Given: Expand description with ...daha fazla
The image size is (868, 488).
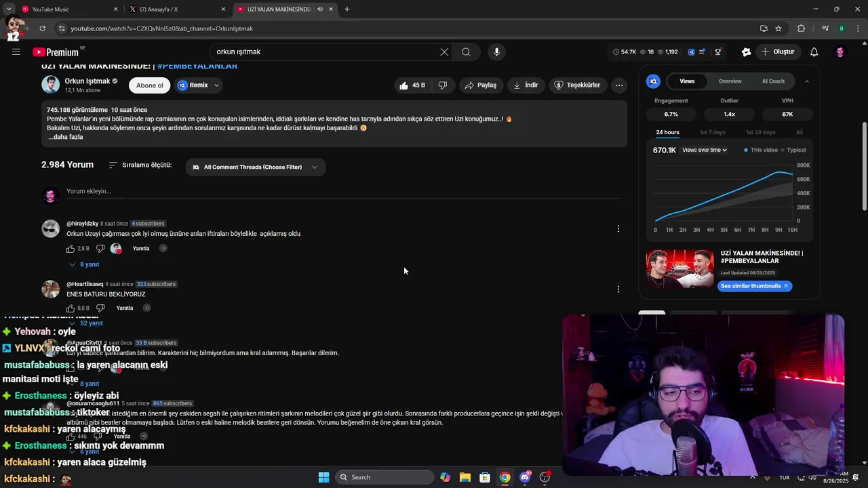Looking at the screenshot, I should click(x=65, y=137).
